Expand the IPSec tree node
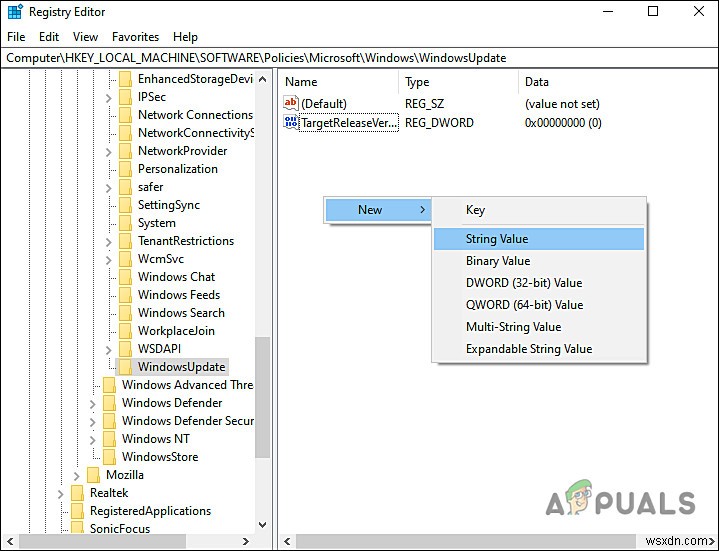Image resolution: width=719 pixels, height=551 pixels. pos(109,98)
